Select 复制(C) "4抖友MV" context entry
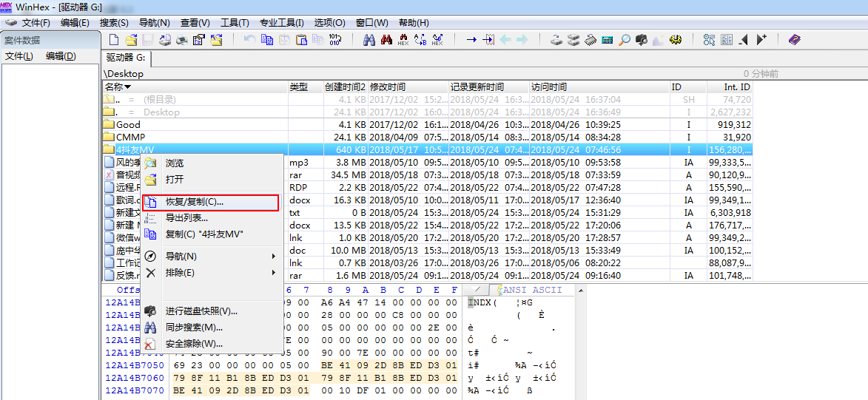 coord(212,234)
